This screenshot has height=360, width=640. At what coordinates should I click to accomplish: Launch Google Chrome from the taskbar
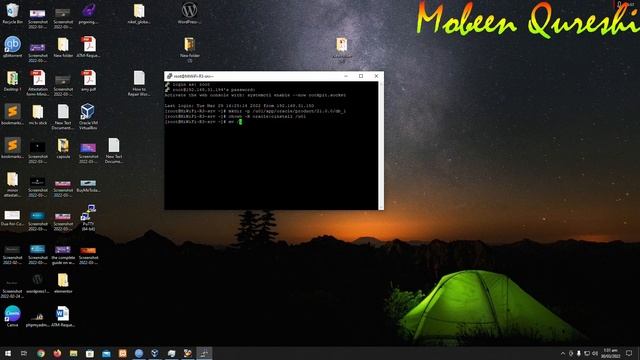coord(41,353)
